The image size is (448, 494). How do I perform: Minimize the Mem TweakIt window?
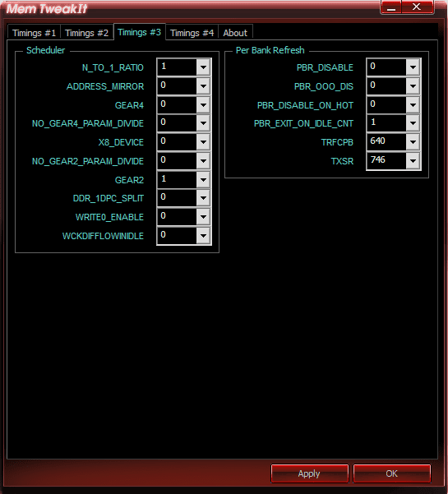(391, 7)
